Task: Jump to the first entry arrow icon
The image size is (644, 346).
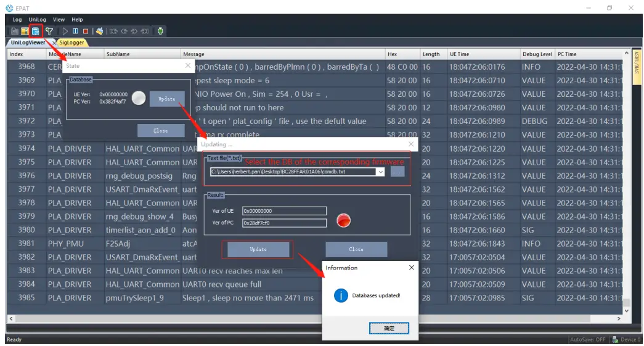Action: coord(113,31)
